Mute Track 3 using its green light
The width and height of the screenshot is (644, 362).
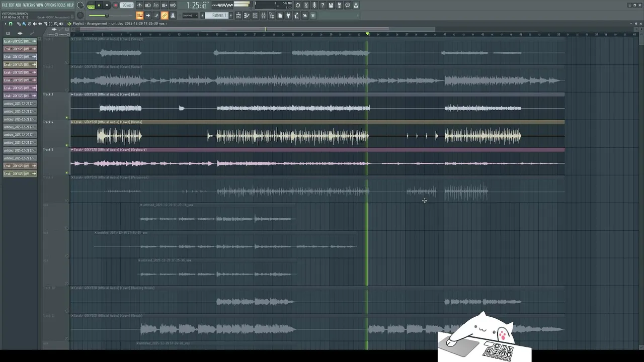tap(67, 118)
